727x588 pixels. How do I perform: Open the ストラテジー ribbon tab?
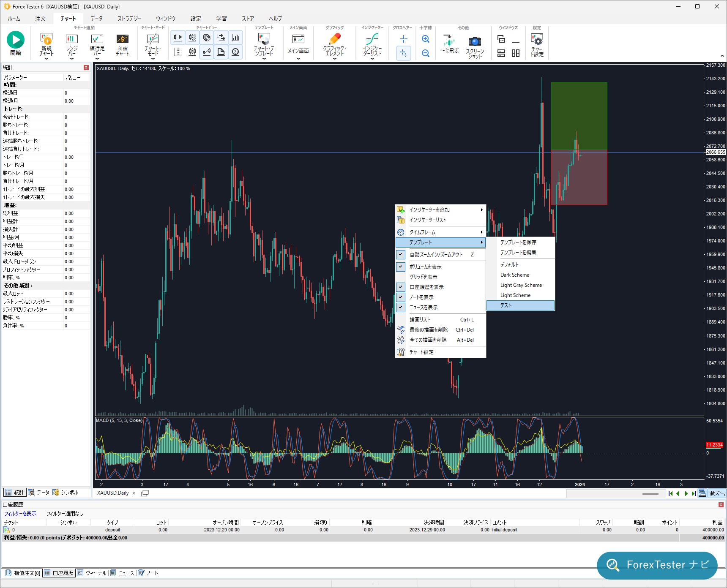(129, 19)
